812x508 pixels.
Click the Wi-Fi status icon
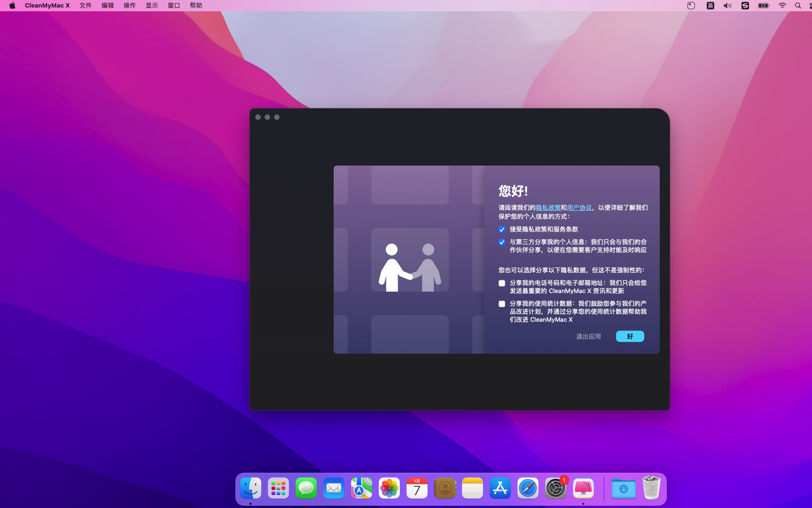[x=782, y=6]
